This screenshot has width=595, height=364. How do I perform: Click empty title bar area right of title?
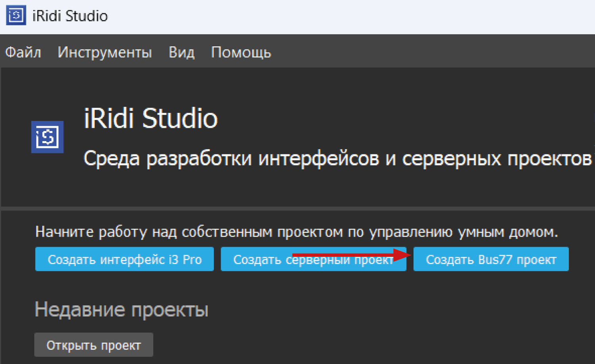click(357, 16)
